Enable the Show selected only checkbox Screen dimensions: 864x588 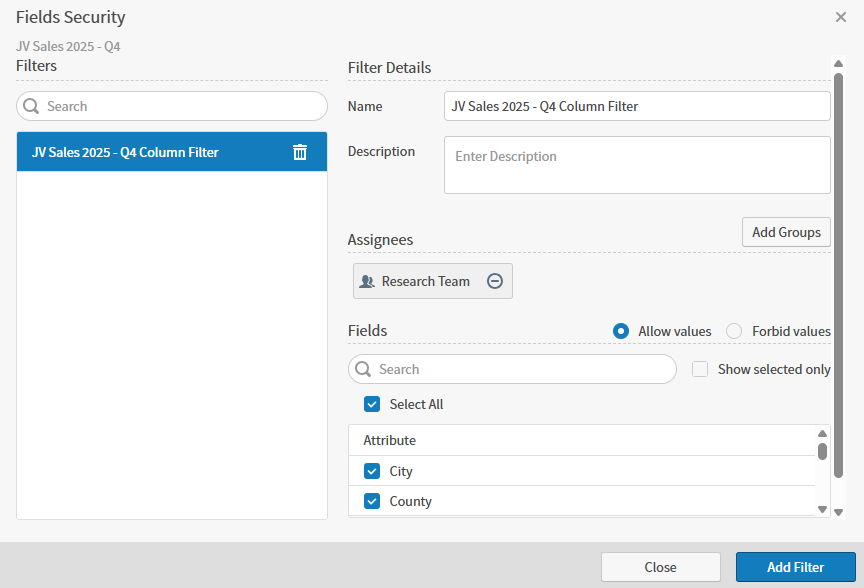(699, 369)
